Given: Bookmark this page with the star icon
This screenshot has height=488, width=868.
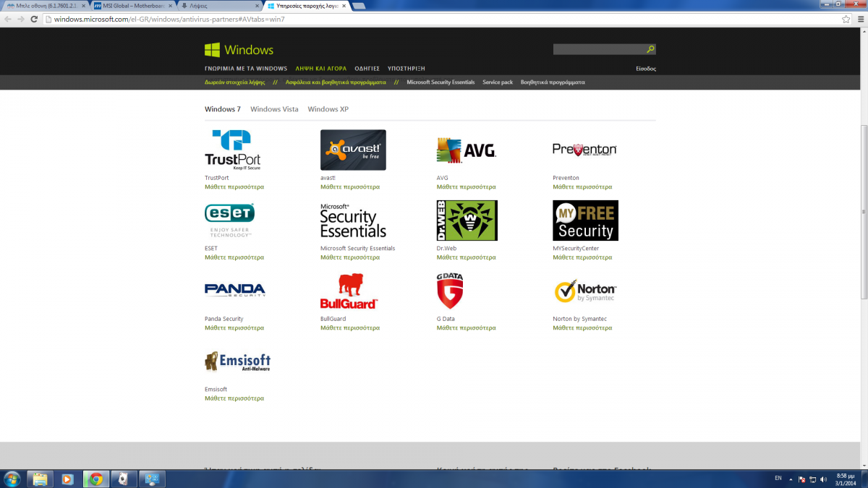Looking at the screenshot, I should tap(846, 19).
